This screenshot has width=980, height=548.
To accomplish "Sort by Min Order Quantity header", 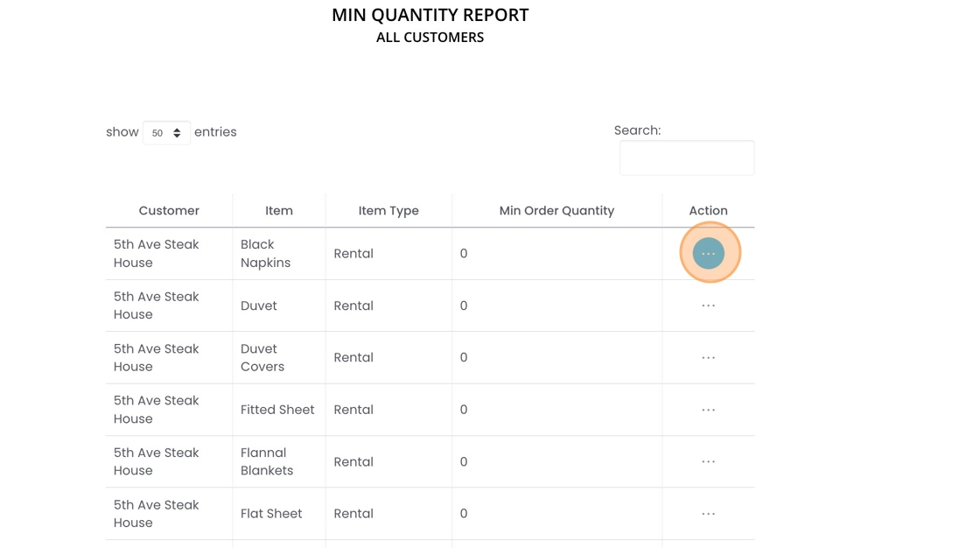I will coord(556,211).
